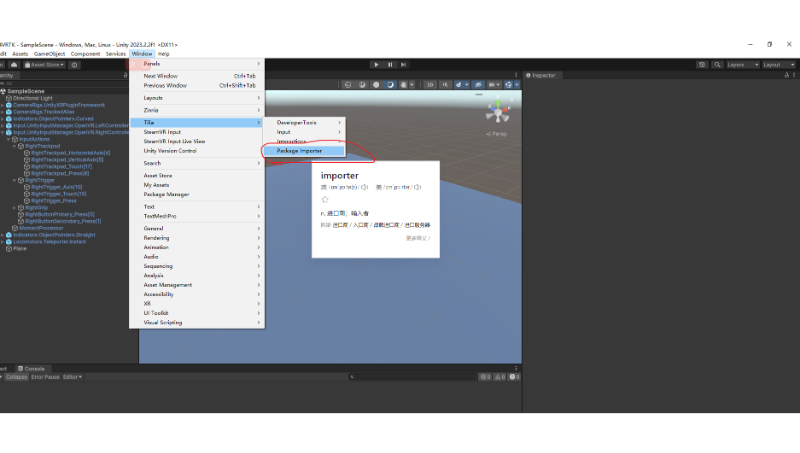Open the Asset Management submenu
The image size is (800, 453).
[196, 285]
